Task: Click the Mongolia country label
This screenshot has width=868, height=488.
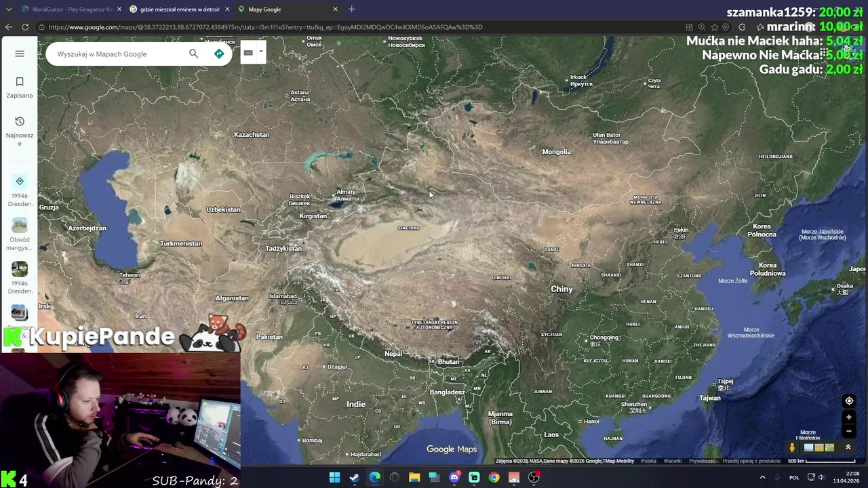Action: (x=556, y=152)
